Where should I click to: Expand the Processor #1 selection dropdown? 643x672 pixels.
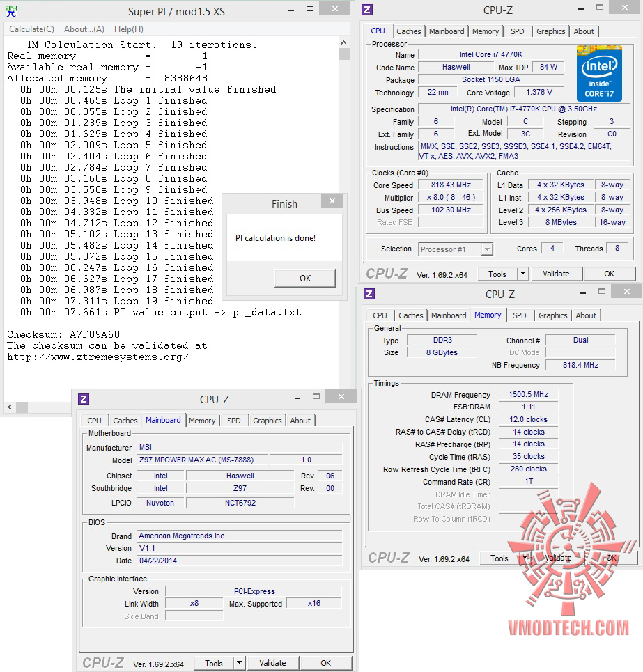coord(487,249)
